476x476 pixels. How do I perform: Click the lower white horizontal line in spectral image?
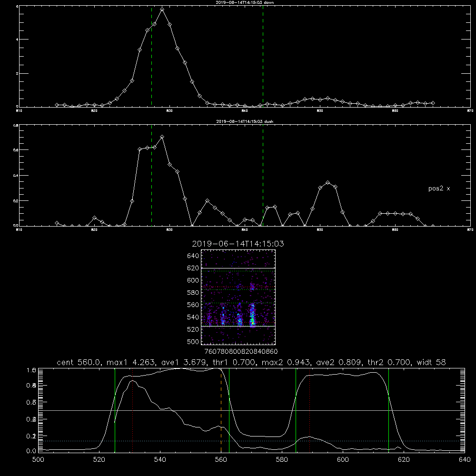tap(238, 327)
